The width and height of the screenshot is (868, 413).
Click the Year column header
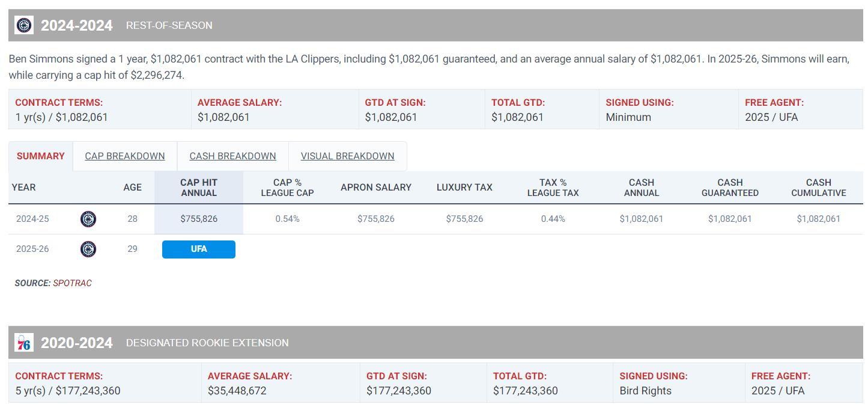24,188
